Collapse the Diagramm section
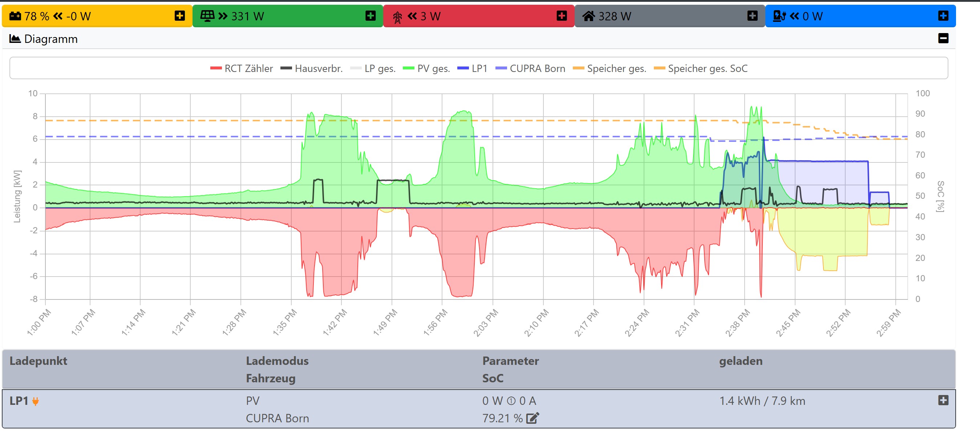 pos(943,39)
